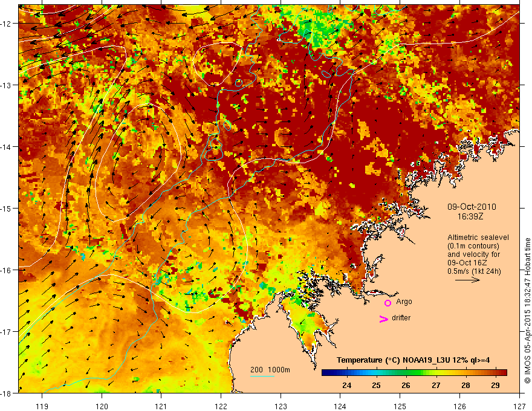The image size is (532, 411).
Task: Click longitude axis label 120
Action: pos(102,406)
